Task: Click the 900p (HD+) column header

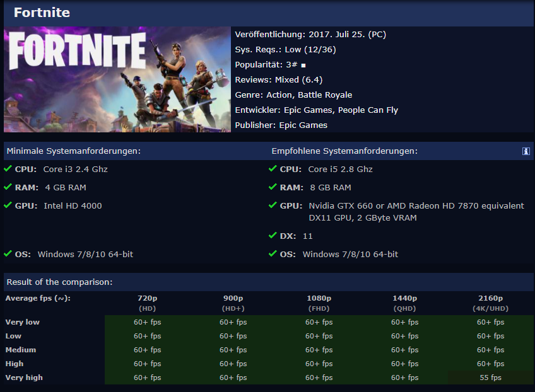Action: pyautogui.click(x=233, y=303)
